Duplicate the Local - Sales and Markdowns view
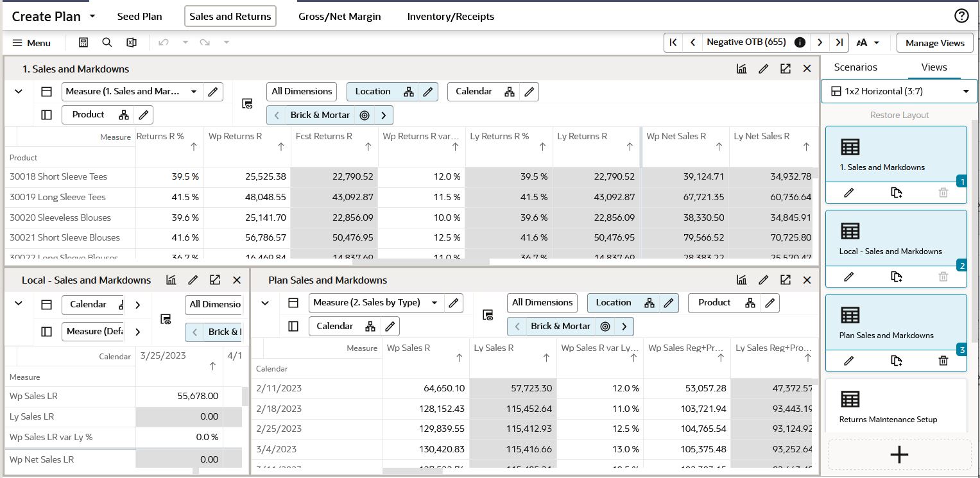Screen dimensions: 980x478 897,277
